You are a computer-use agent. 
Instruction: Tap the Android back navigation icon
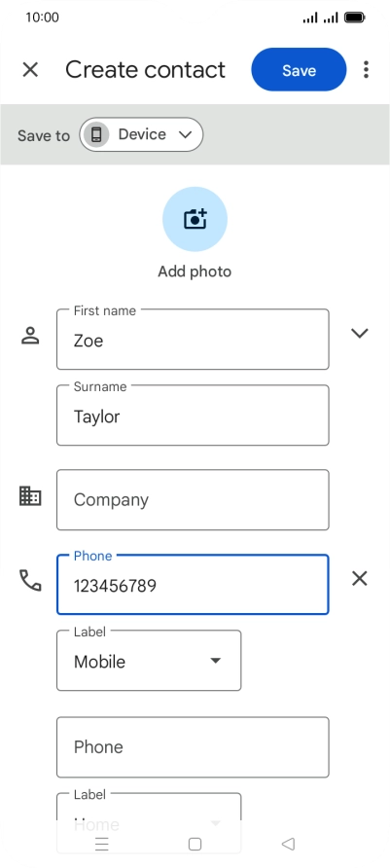coord(288,844)
